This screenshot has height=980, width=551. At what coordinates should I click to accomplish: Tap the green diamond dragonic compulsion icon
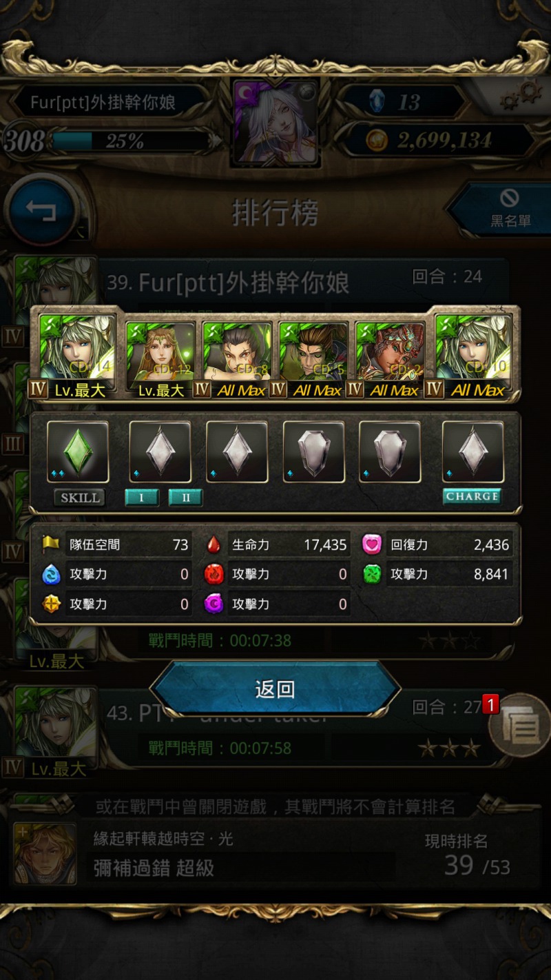point(78,452)
